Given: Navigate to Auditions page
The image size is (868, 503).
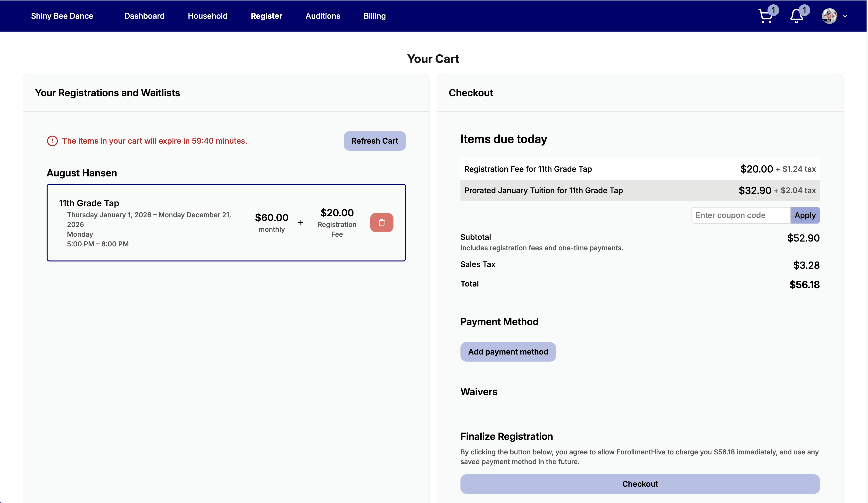Looking at the screenshot, I should tap(323, 16).
